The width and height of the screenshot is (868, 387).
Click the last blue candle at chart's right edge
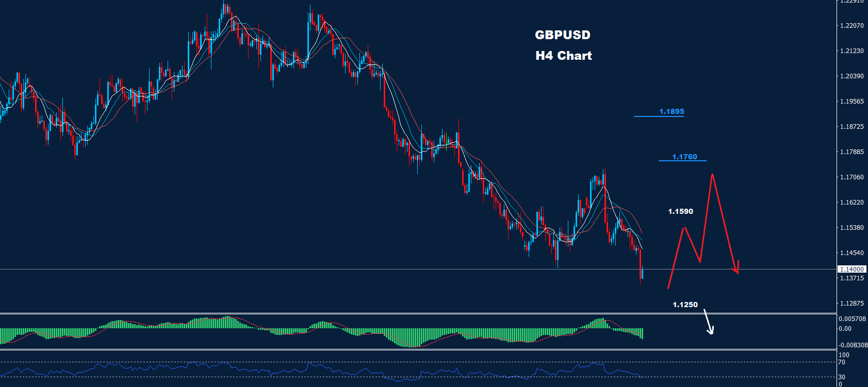pos(643,273)
